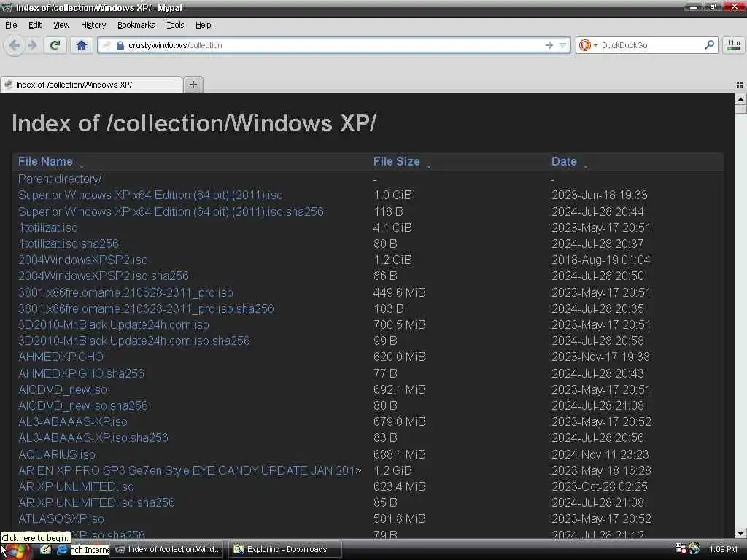Image resolution: width=747 pixels, height=560 pixels.
Task: Reload the current page
Action: [55, 45]
